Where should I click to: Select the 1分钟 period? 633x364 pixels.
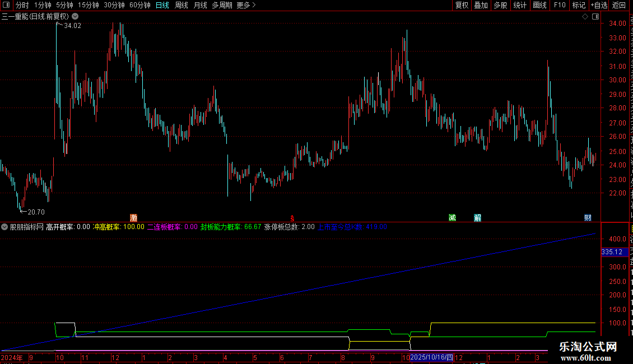coord(43,5)
